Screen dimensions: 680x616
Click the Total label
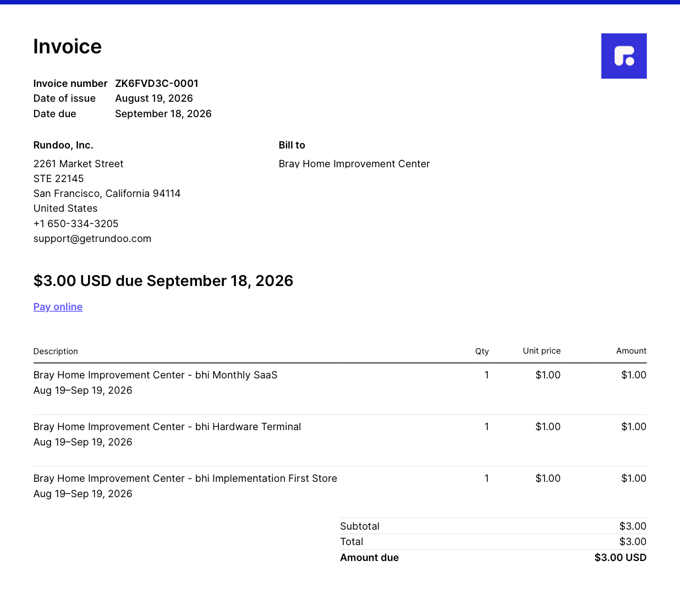[x=352, y=542]
